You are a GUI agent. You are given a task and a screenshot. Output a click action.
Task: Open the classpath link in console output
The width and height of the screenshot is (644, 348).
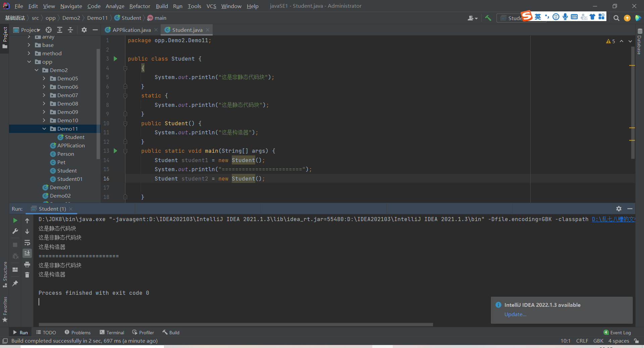click(613, 219)
